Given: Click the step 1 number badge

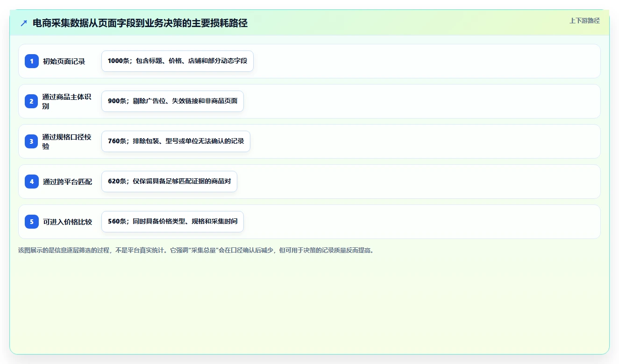Looking at the screenshot, I should point(32,61).
